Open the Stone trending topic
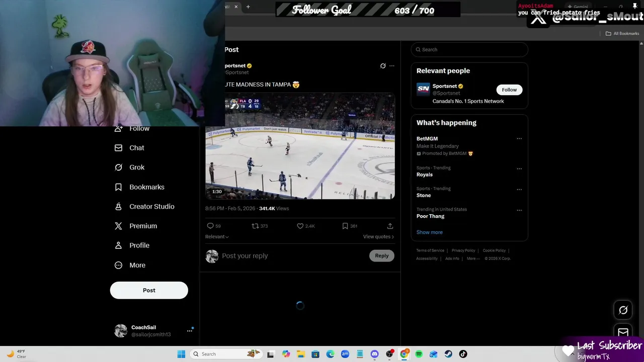The height and width of the screenshot is (362, 644). 424,196
